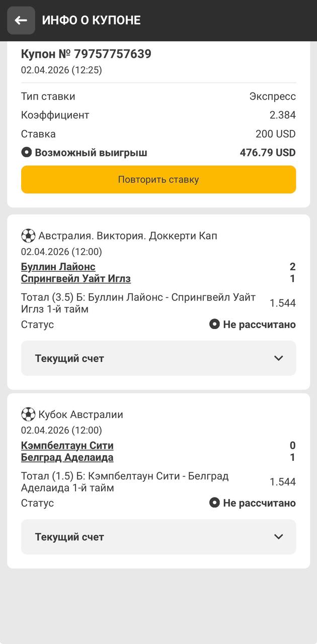The image size is (317, 644).
Task: Click the first bet's Не рассчитано status icon
Action: [214, 325]
